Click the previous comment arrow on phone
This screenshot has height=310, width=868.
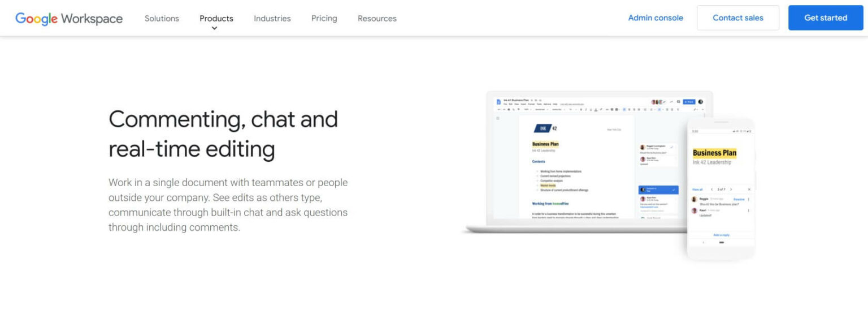(x=711, y=189)
